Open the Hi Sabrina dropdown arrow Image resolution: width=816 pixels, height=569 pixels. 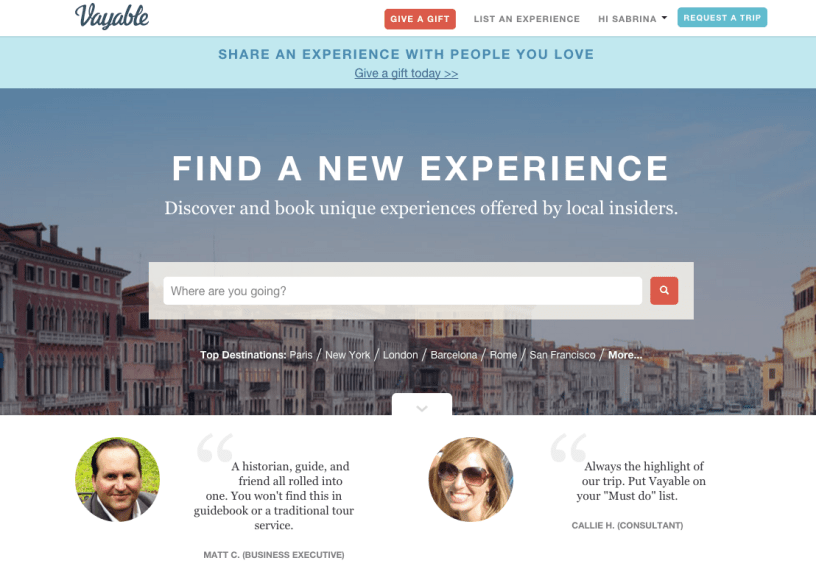click(x=664, y=18)
